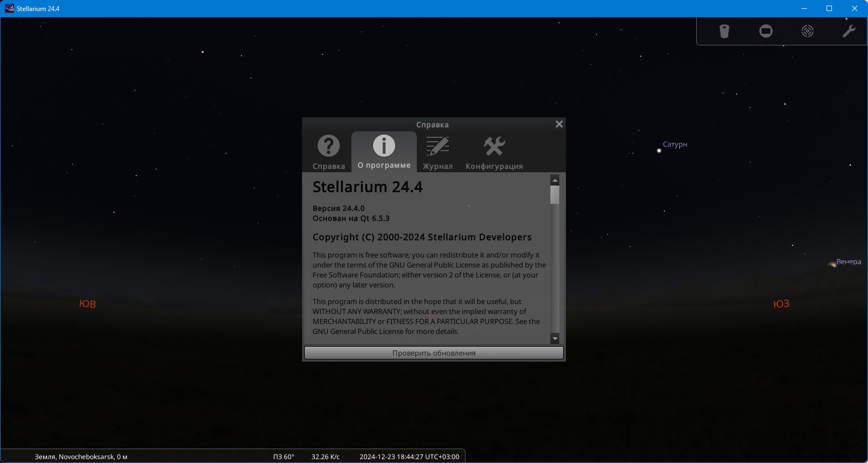The height and width of the screenshot is (463, 868).
Task: Click the scrollbar down arrow in dialog
Action: [555, 338]
